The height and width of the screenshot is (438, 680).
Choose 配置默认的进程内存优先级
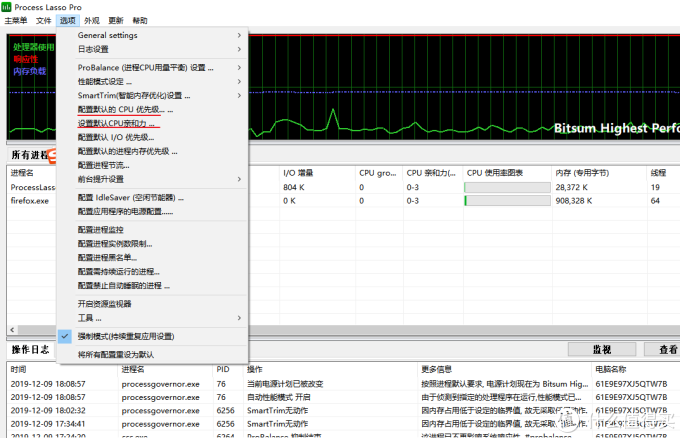[152, 151]
